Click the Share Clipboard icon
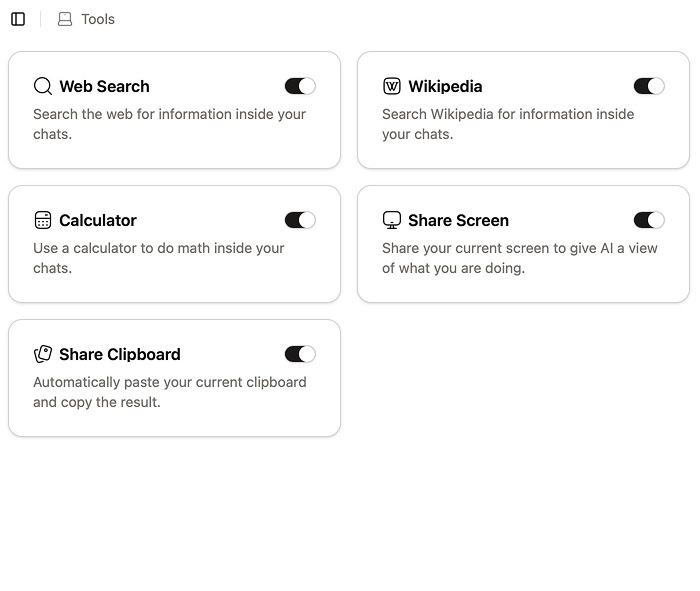Viewport: 700px width, 591px height. click(42, 354)
